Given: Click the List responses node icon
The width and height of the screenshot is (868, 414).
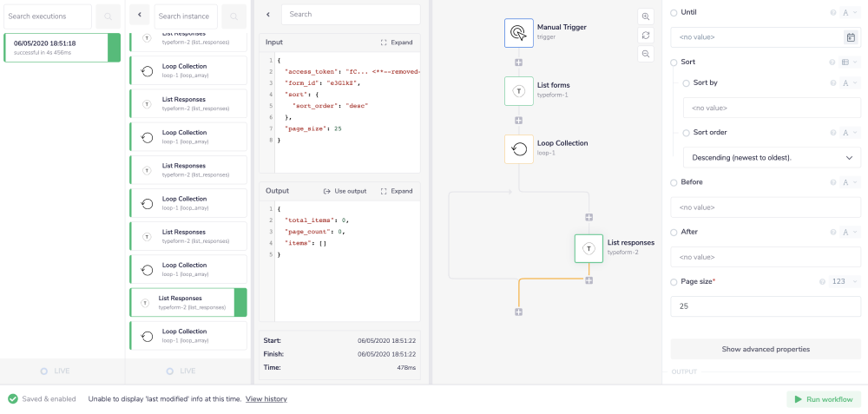Looking at the screenshot, I should (589, 248).
